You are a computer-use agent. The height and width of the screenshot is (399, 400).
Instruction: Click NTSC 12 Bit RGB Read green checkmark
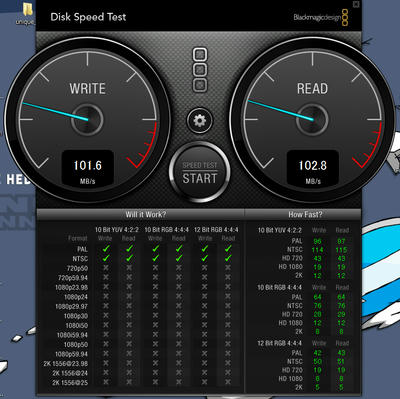(x=228, y=258)
